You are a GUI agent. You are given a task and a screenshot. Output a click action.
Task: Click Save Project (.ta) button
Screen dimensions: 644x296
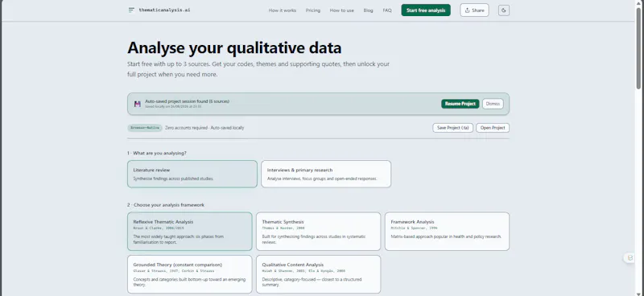tap(453, 128)
